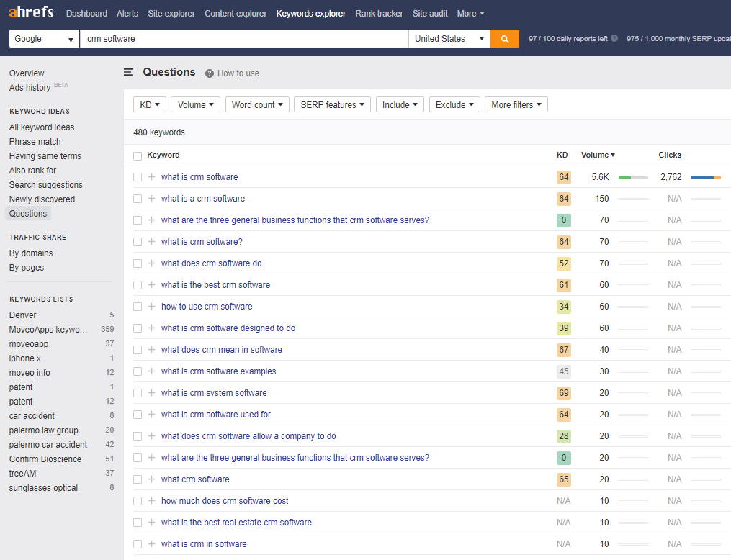Open the hamburger menu beside Questions
731x560 pixels.
click(128, 72)
